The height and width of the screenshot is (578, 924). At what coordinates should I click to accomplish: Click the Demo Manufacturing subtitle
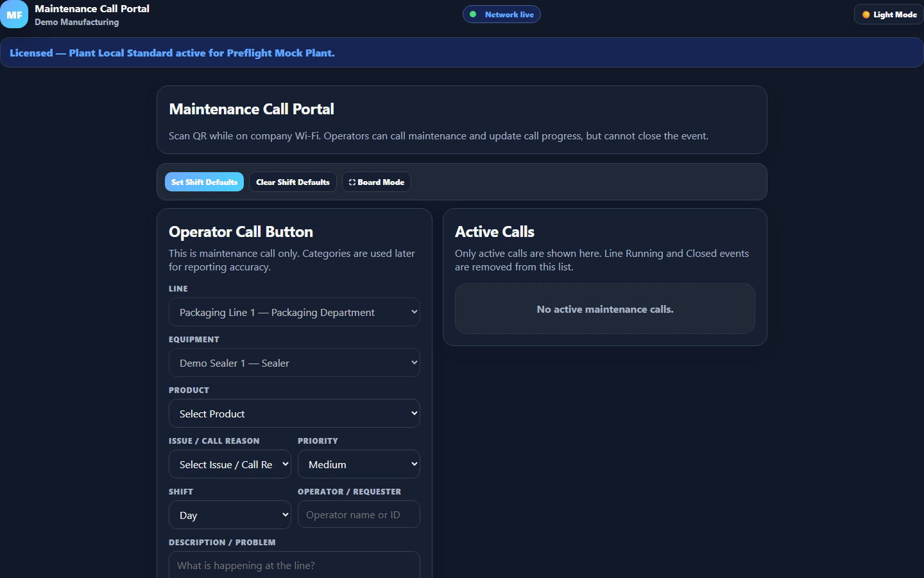pyautogui.click(x=76, y=22)
